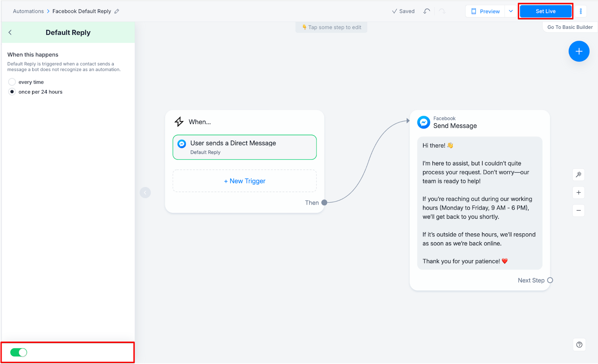The width and height of the screenshot is (598, 364).
Task: Open the three-dot more options menu
Action: coord(581,11)
